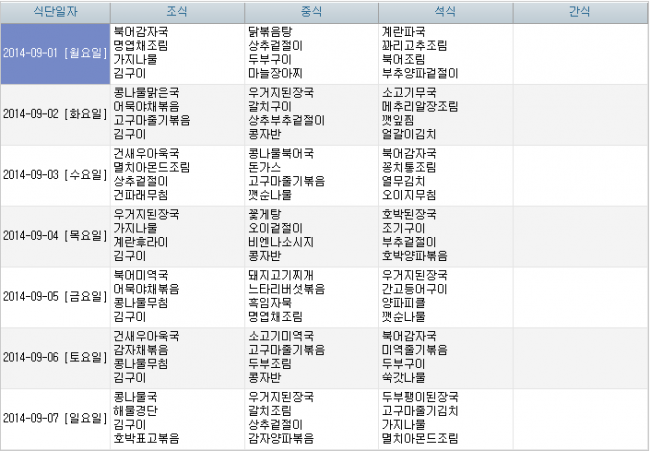This screenshot has height=451, width=650.
Task: Select the 2014-09-02 [화요일] date row
Action: tap(54, 114)
